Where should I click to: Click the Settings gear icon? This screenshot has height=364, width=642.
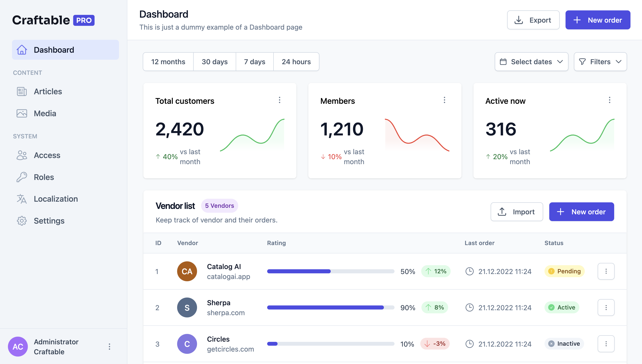[22, 221]
